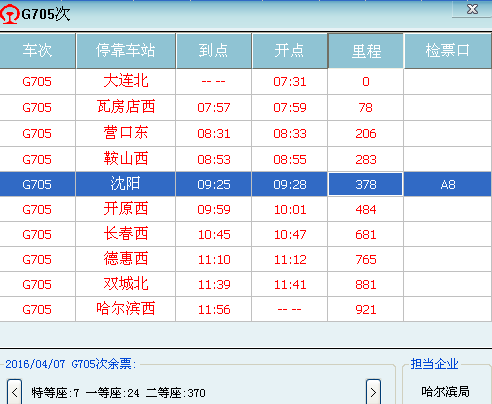Screen dimensions: 492x404
Task: Select the 长春西 station cell
Action: [x=126, y=234]
